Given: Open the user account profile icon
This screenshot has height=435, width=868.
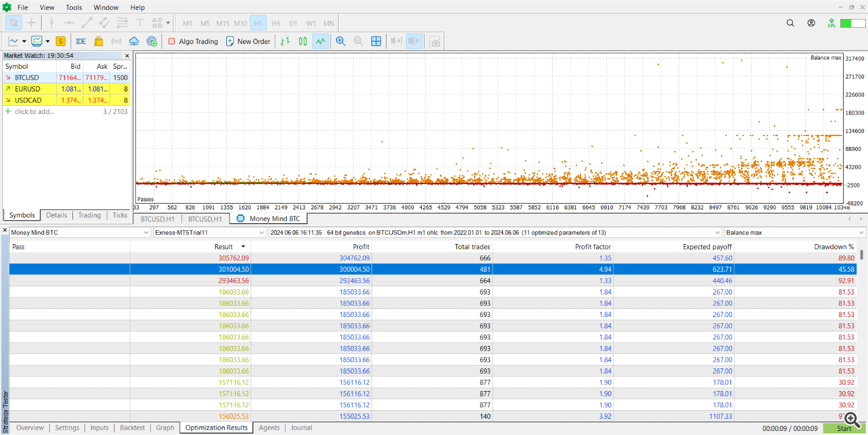Looking at the screenshot, I should pyautogui.click(x=811, y=23).
